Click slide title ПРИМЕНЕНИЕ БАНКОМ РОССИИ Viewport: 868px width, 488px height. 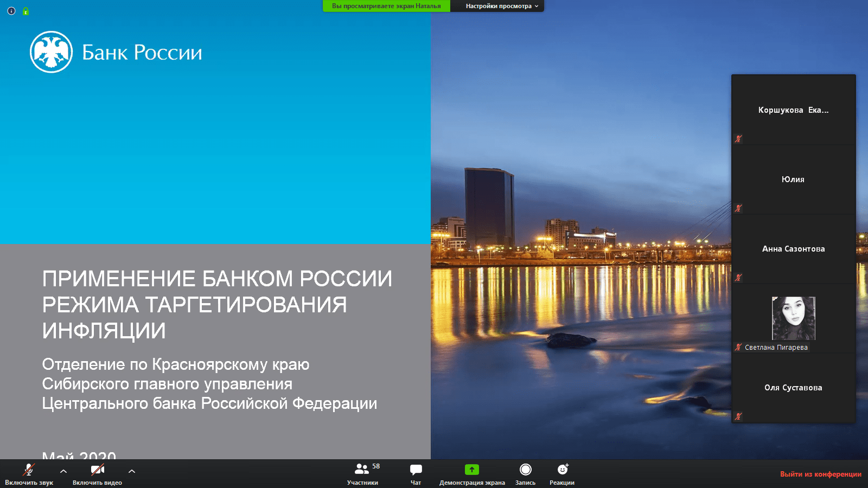pyautogui.click(x=217, y=279)
